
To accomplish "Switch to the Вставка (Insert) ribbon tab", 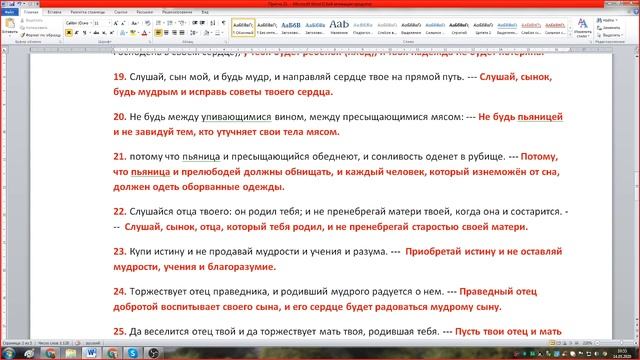I will click(54, 12).
